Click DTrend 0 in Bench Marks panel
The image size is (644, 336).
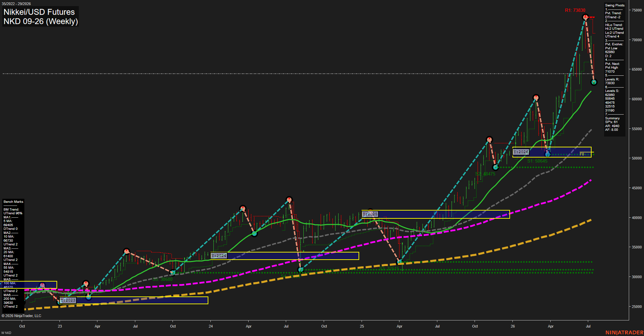pyautogui.click(x=10, y=229)
